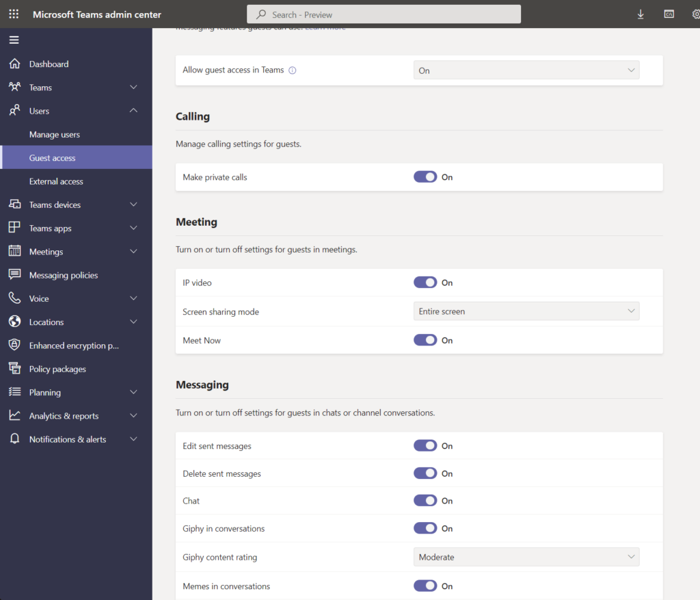Collapse the navigation hamburger menu
This screenshot has width=700, height=600.
point(14,40)
